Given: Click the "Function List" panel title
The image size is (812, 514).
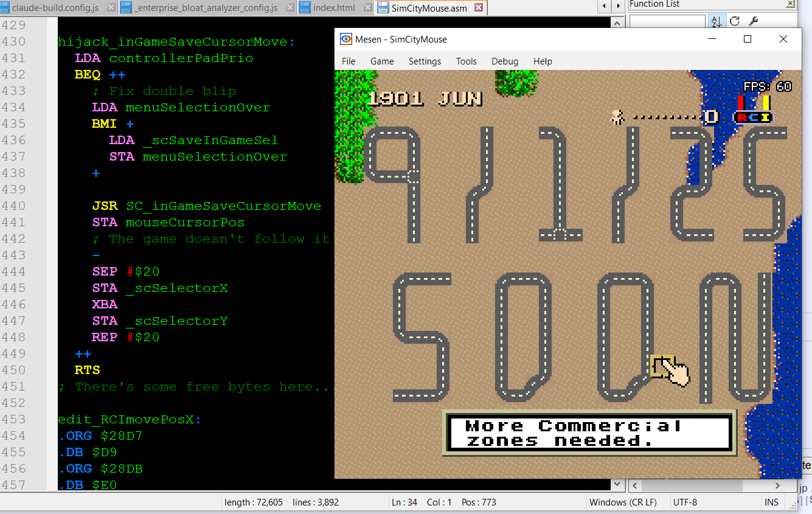Looking at the screenshot, I should coord(654,4).
